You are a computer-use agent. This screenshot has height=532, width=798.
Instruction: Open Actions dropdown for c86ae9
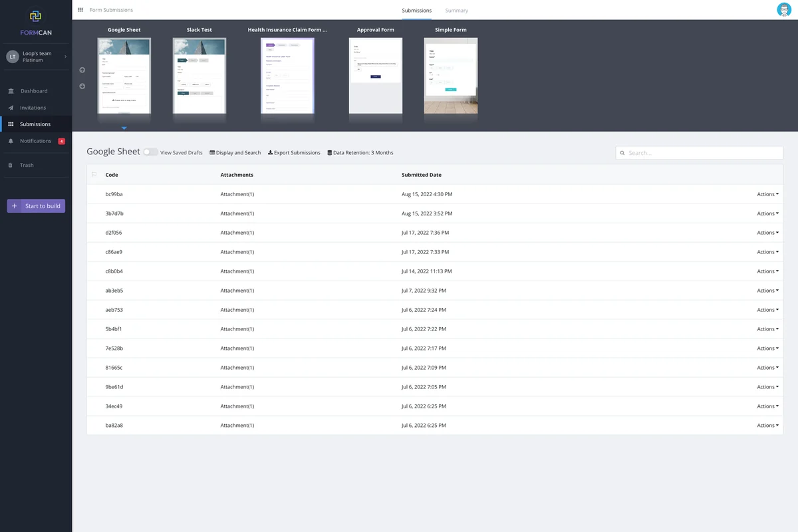click(768, 252)
